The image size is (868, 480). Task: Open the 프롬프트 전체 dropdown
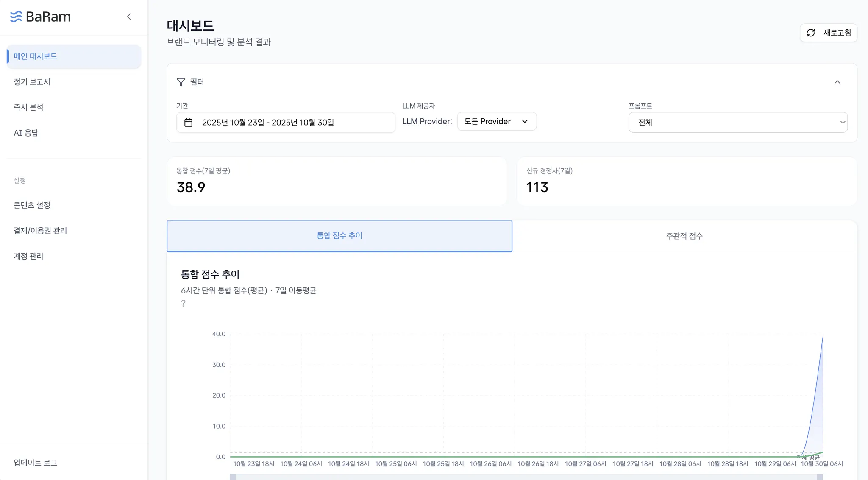point(737,122)
